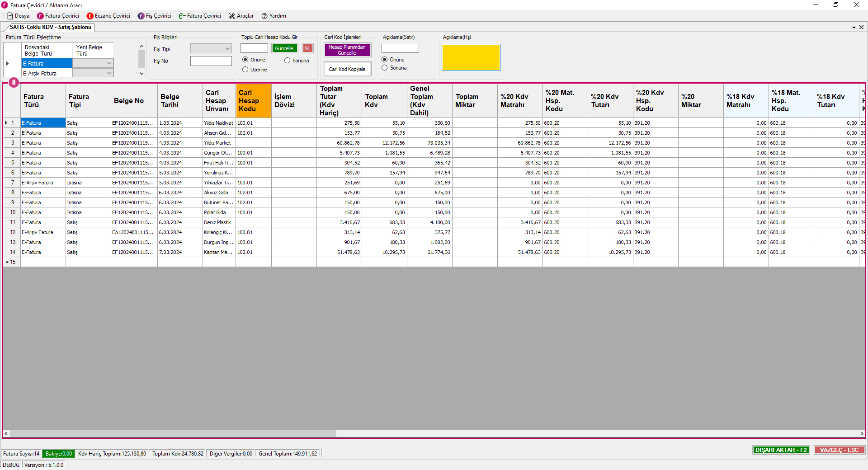This screenshot has width=868, height=470.
Task: Click the Cari Hesap Kodu column header
Action: click(253, 100)
